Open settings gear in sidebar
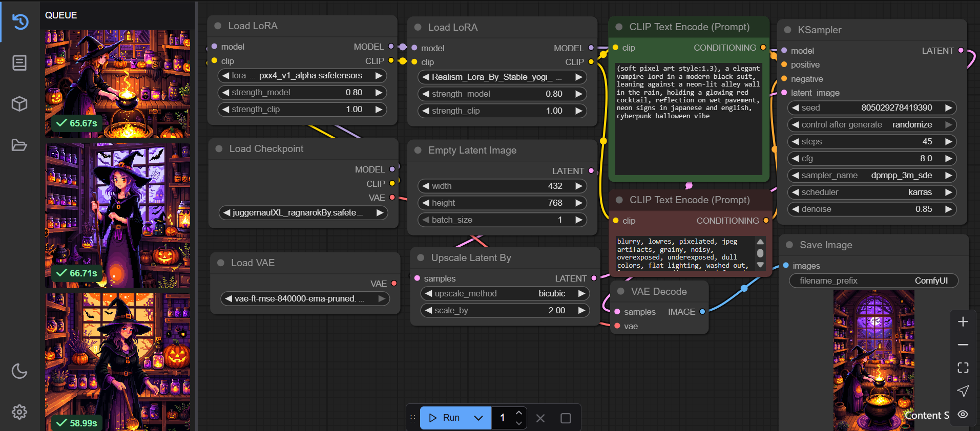The image size is (980, 431). point(19,412)
